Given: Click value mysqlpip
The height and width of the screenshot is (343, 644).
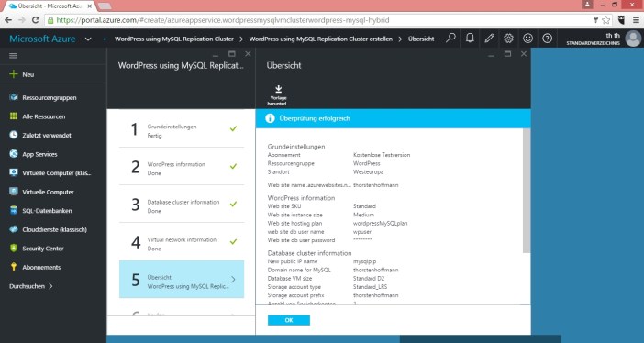Looking at the screenshot, I should tap(365, 261).
